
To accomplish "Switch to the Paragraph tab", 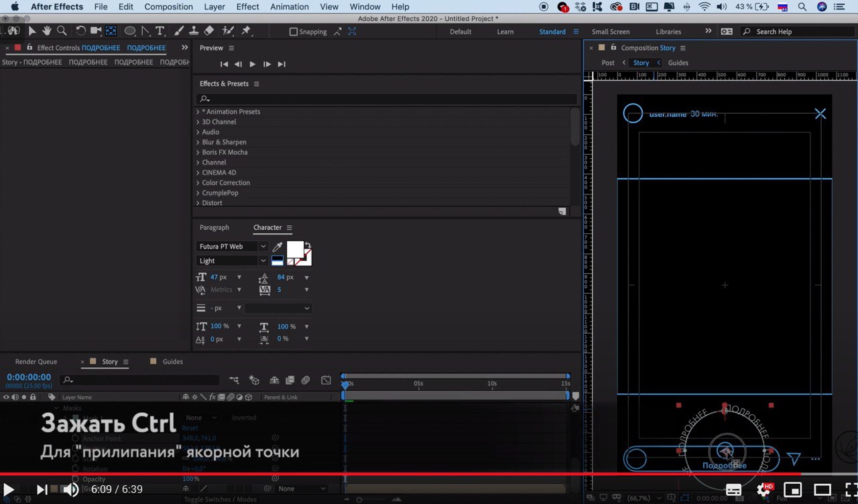I will (x=214, y=227).
